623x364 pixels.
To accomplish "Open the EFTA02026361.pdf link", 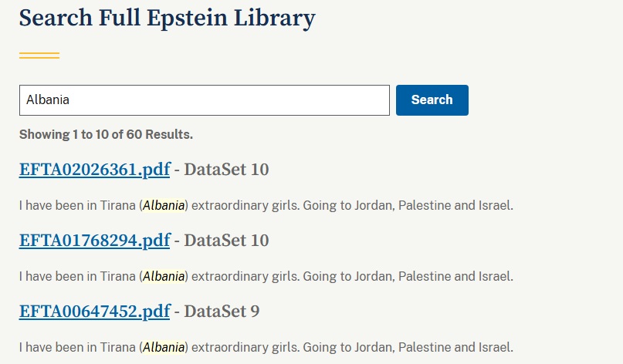I will coord(94,170).
